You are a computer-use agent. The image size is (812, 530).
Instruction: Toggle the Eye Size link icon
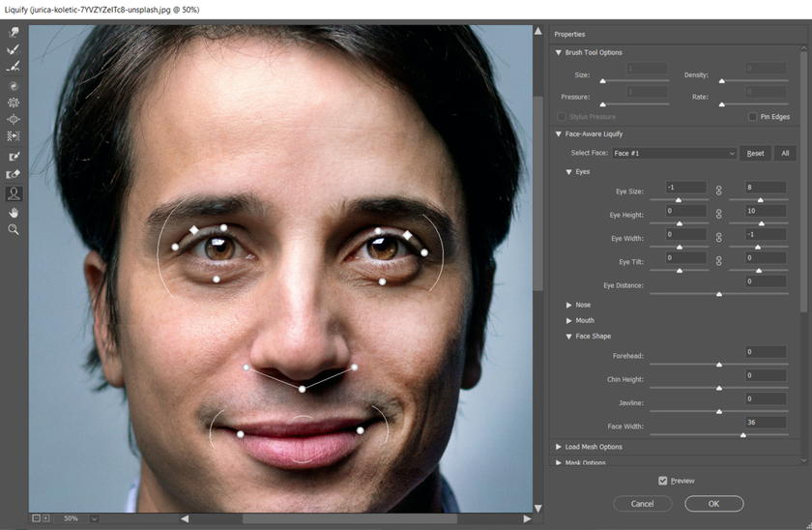pyautogui.click(x=718, y=191)
